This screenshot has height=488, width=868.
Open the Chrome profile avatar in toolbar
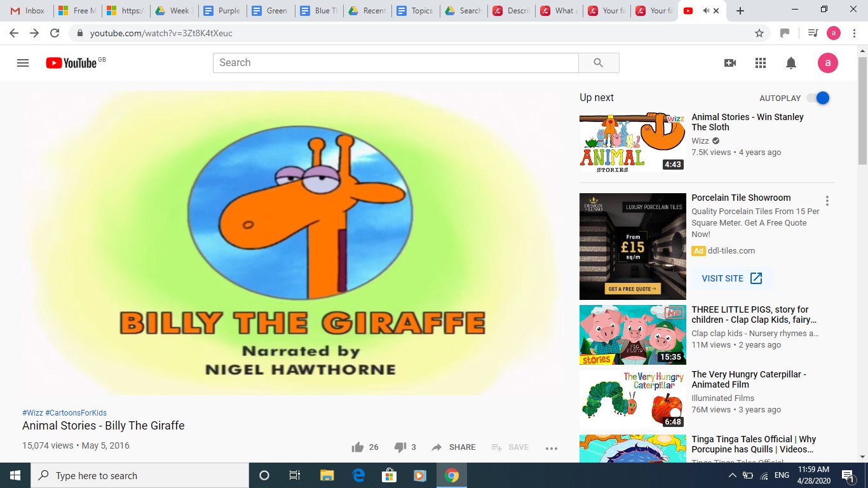[834, 33]
